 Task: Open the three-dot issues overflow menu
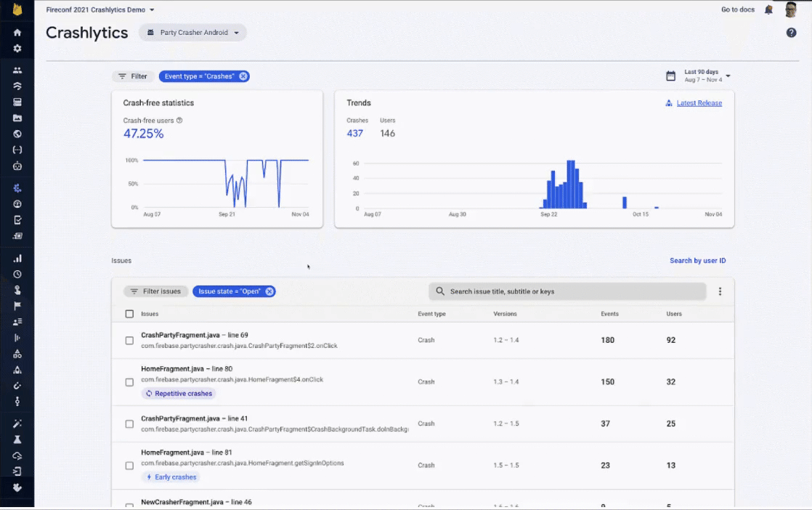(x=720, y=291)
